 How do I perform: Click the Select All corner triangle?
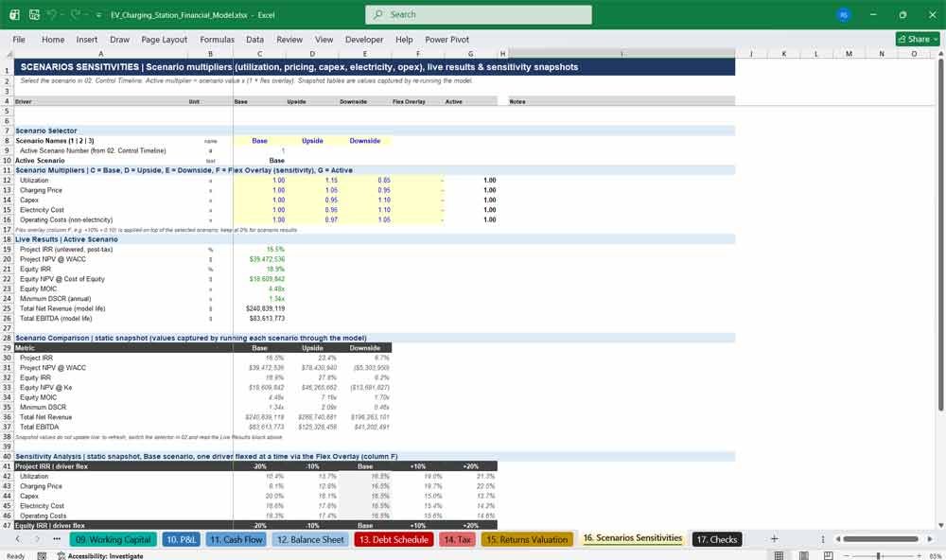coord(9,54)
